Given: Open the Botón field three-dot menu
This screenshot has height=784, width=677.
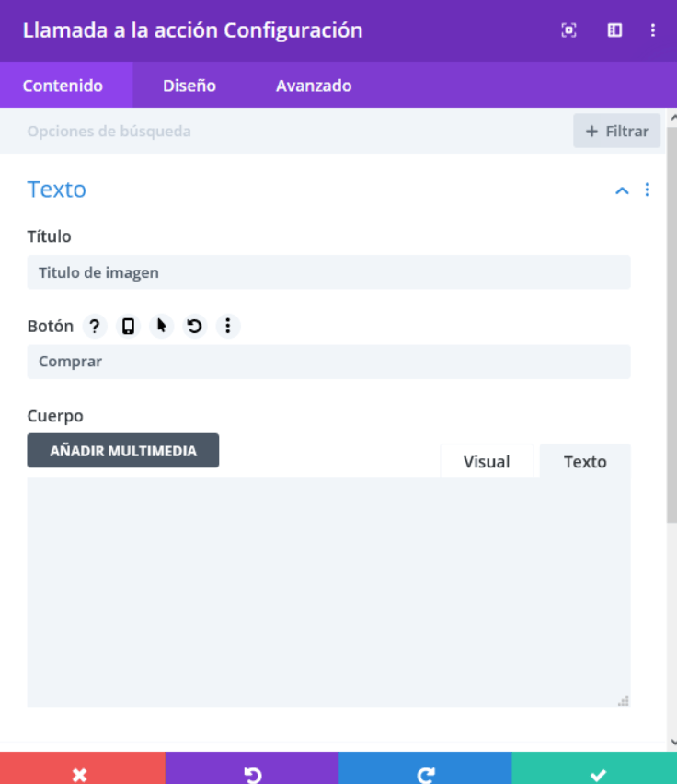Looking at the screenshot, I should pyautogui.click(x=228, y=327).
